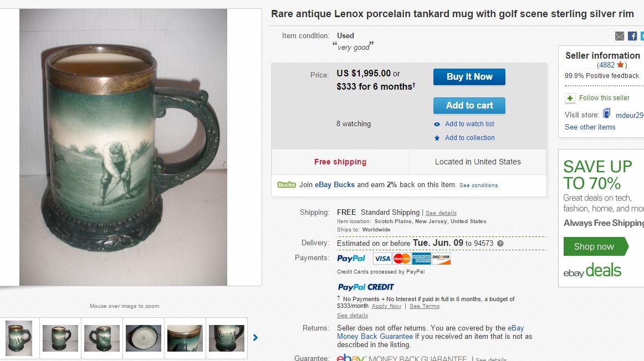
Task: Click the eye icon for watch list
Action: pyautogui.click(x=437, y=124)
